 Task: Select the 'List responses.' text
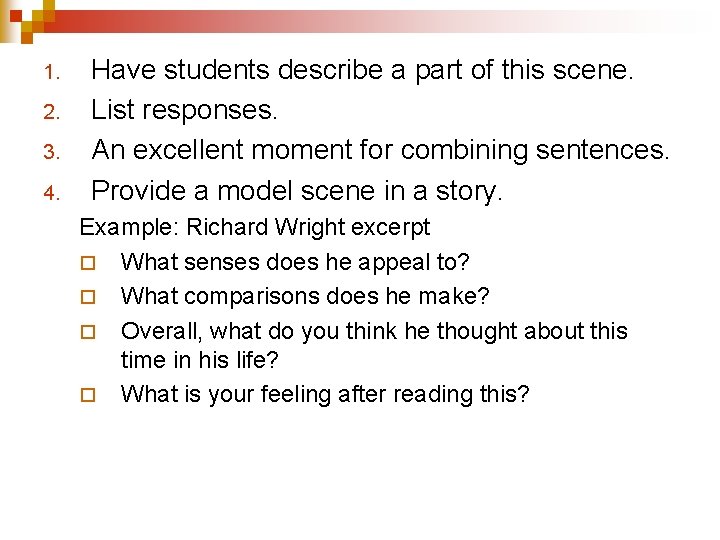point(184,110)
